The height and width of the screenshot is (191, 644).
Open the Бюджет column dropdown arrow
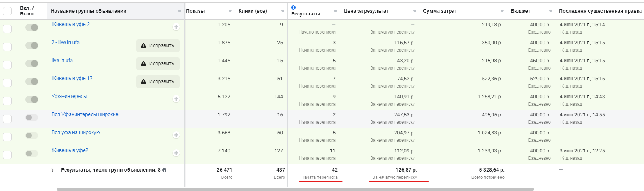coord(551,12)
